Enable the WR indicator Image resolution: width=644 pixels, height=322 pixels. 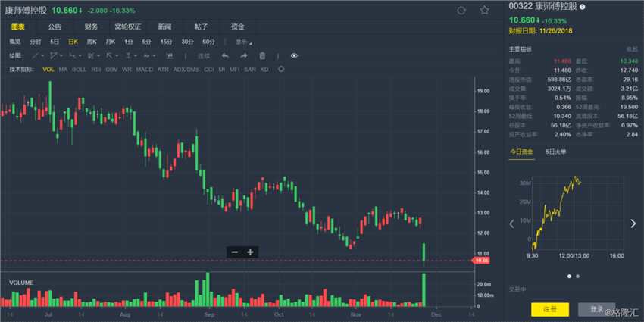click(x=127, y=70)
